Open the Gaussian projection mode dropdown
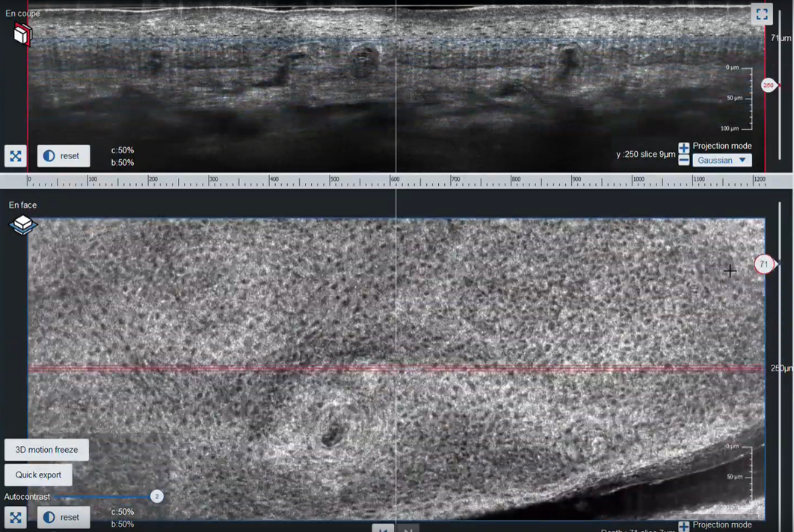 [721, 160]
